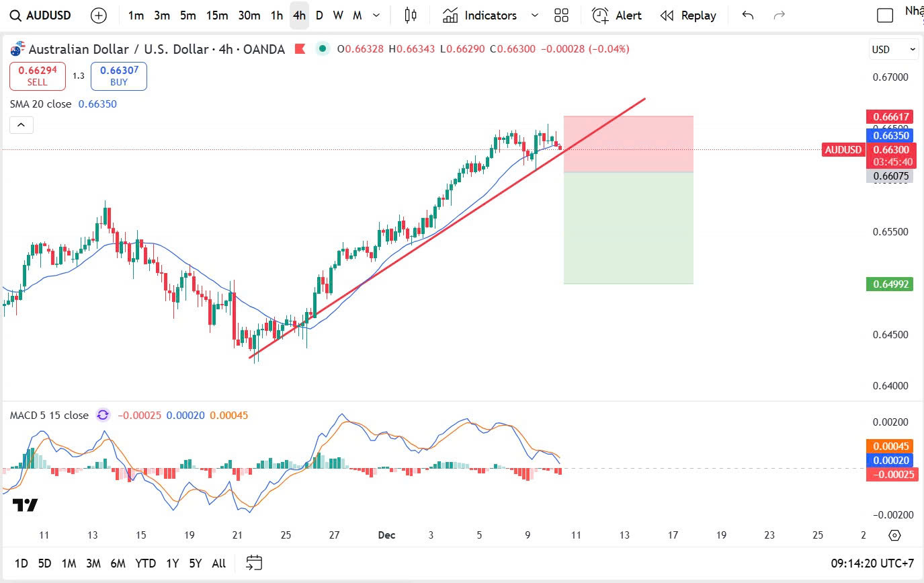Click the green take-profit zone of the position
Viewport: 924px width, 583px height.
click(x=628, y=228)
